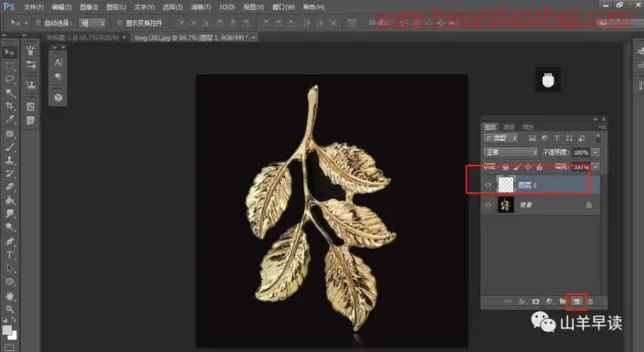This screenshot has width=644, height=352.
Task: Open the 正常 blend mode dropdown
Action: point(510,153)
